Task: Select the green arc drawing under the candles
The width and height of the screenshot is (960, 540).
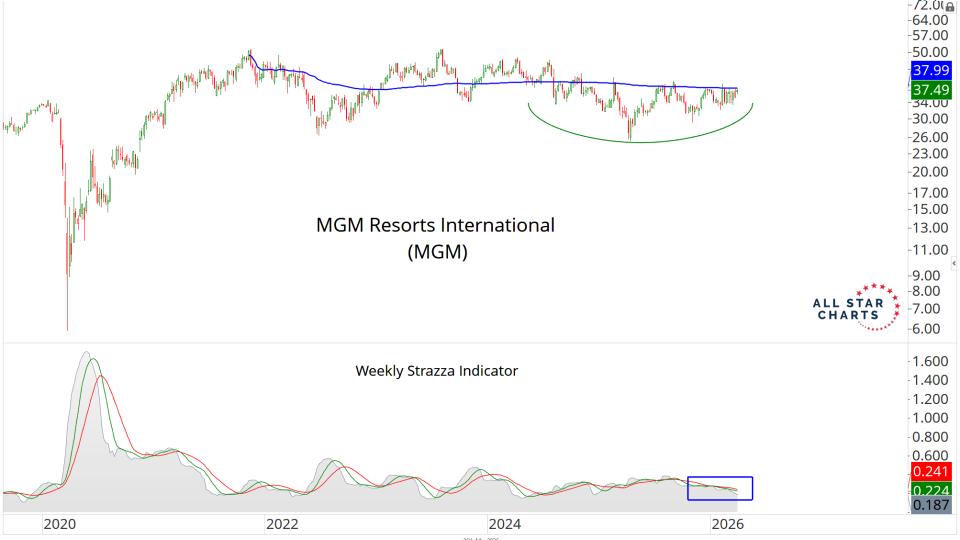Action: (x=640, y=142)
